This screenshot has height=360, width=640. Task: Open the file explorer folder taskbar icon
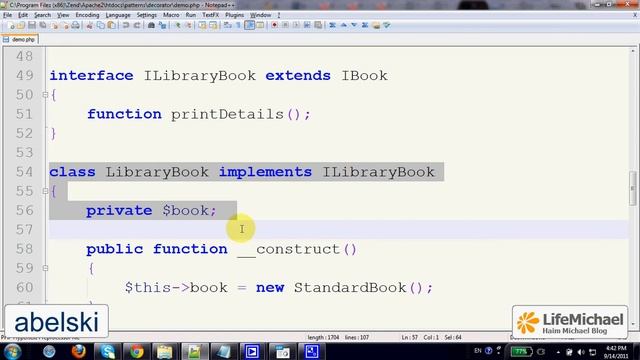pos(165,351)
